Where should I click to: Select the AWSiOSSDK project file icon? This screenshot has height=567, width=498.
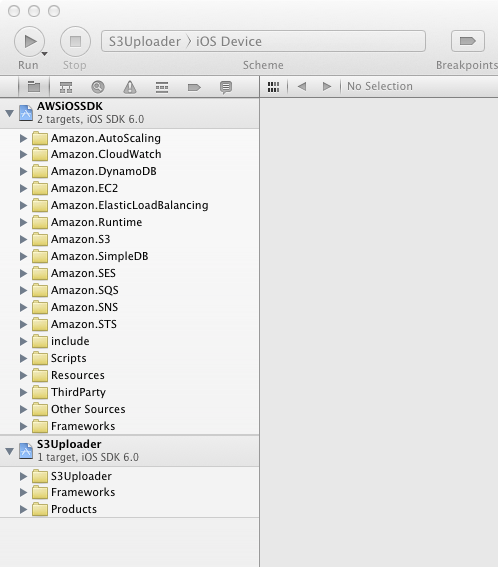click(x=26, y=112)
